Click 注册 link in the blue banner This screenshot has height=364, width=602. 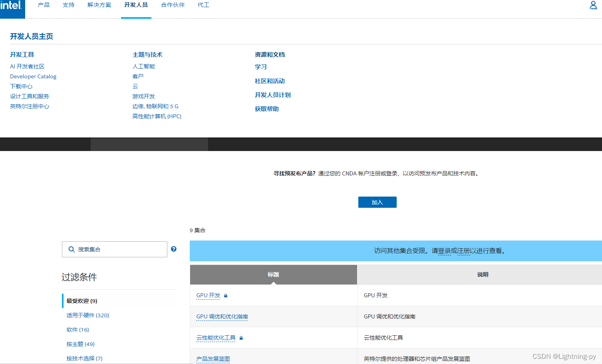point(464,251)
